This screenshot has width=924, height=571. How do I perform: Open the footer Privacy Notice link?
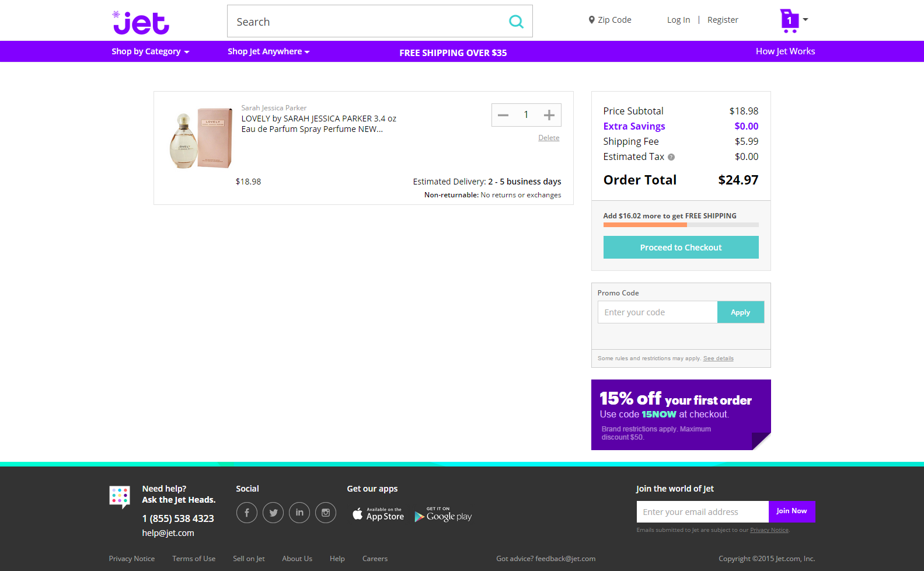click(132, 559)
